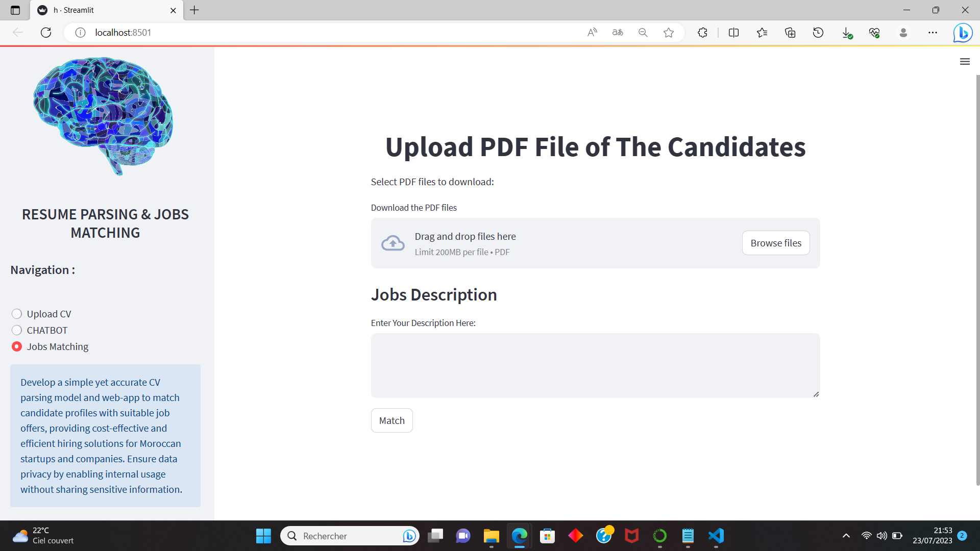Click the Browse files button
This screenshot has width=980, height=551.
pos(775,243)
